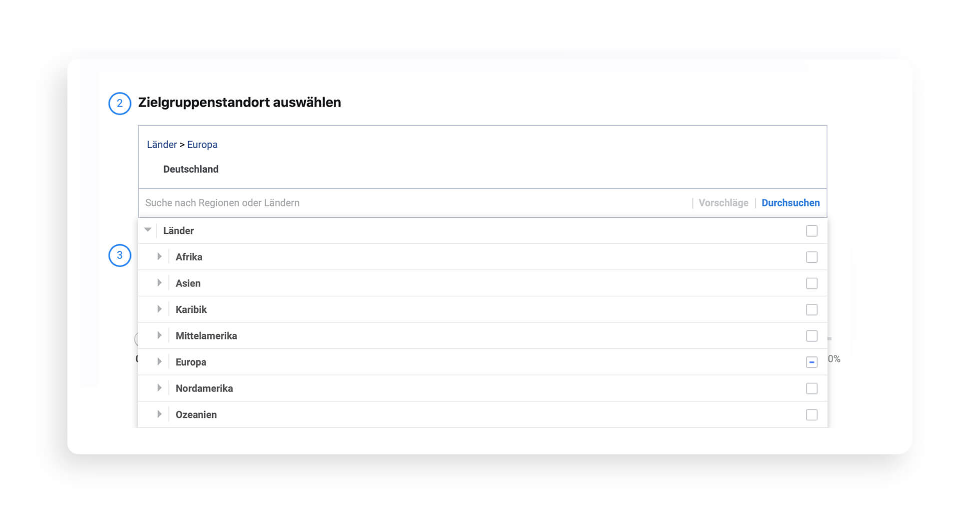Follow the Länder breadcrumb link

(162, 145)
